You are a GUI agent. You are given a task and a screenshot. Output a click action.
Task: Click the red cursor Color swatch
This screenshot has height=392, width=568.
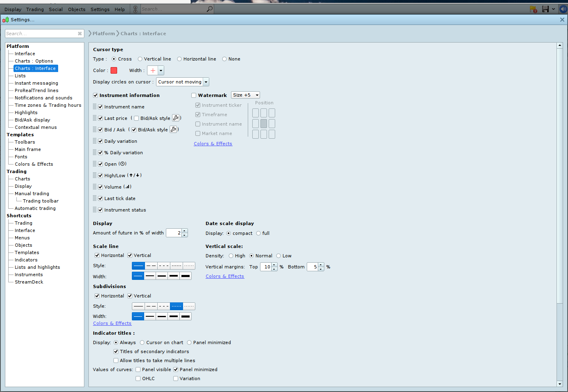coord(114,70)
